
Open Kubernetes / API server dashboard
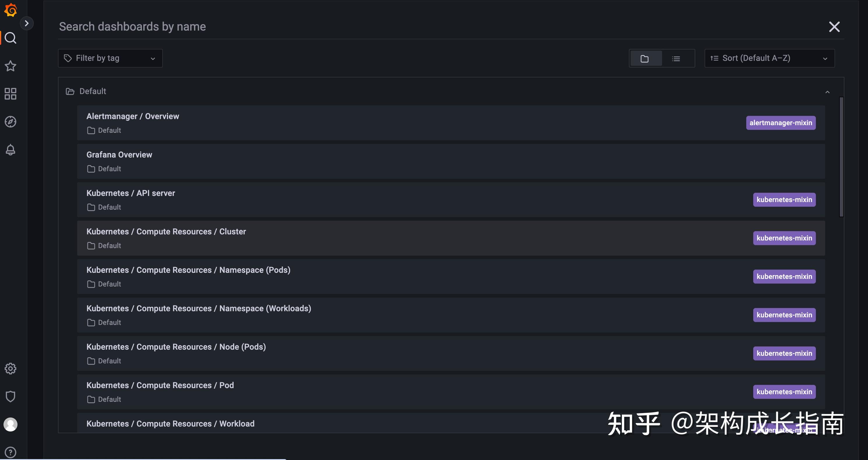[131, 193]
